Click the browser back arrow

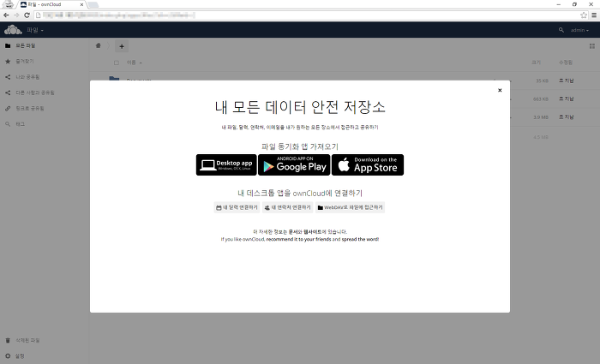pos(6,15)
